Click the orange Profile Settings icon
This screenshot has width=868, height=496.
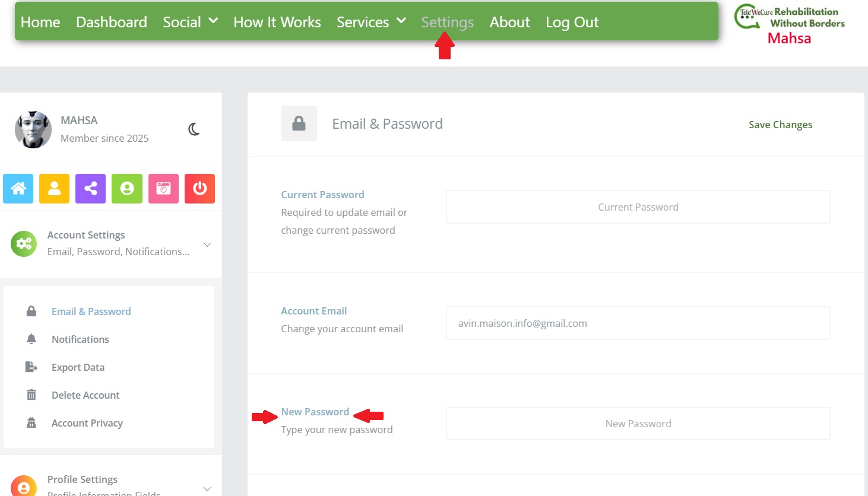click(24, 488)
